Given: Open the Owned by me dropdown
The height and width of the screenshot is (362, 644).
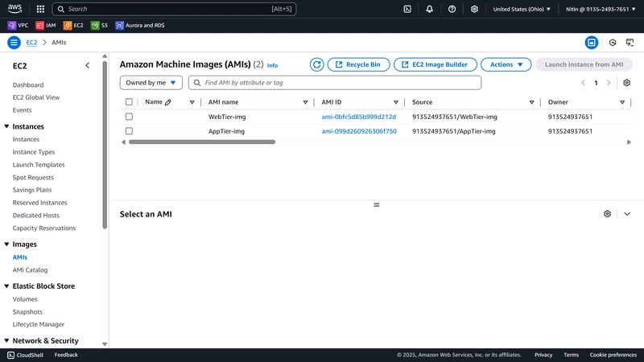Looking at the screenshot, I should tap(151, 83).
